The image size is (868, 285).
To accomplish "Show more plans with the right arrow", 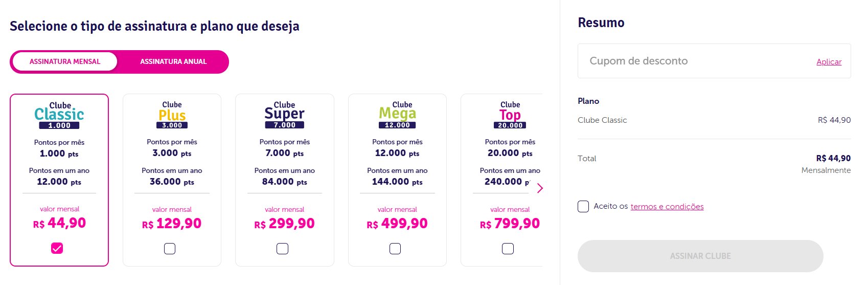I will pyautogui.click(x=540, y=188).
